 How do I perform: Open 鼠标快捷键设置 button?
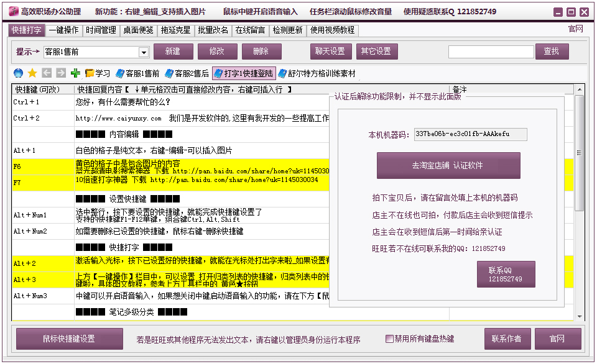coord(69,339)
